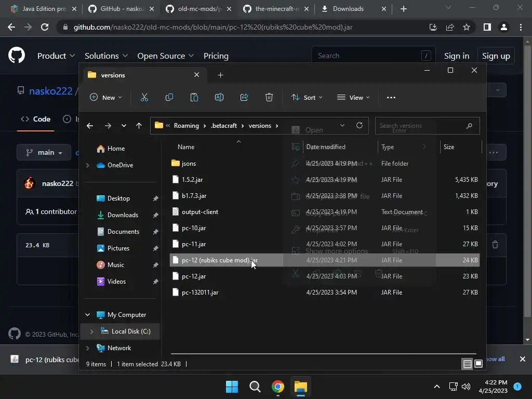Click the Delete trash icon in Explorer toolbar

pyautogui.click(x=269, y=97)
